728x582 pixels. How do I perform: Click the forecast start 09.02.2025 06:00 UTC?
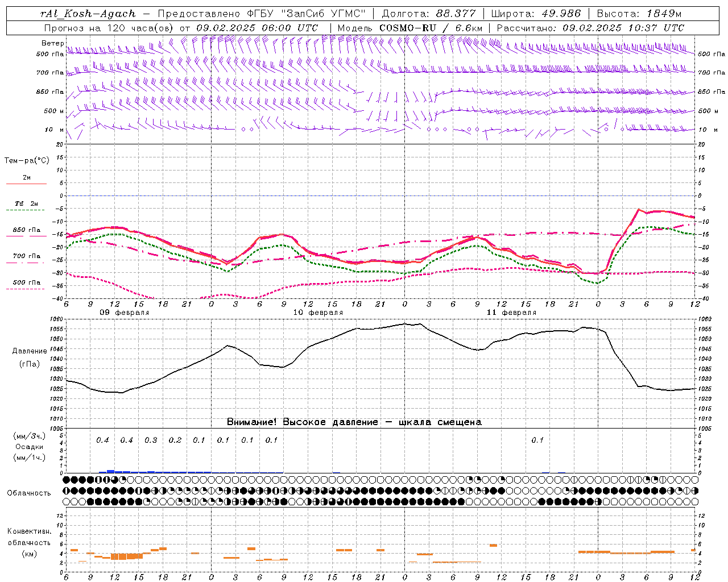(257, 28)
